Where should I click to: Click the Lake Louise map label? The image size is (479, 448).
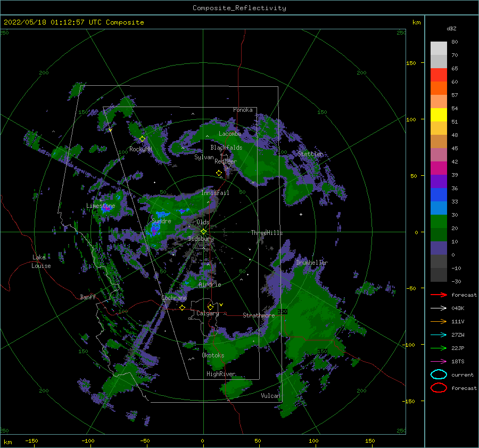pos(41,262)
